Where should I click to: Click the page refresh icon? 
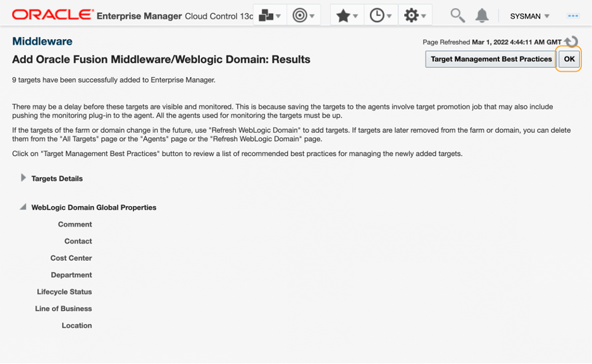pyautogui.click(x=571, y=41)
